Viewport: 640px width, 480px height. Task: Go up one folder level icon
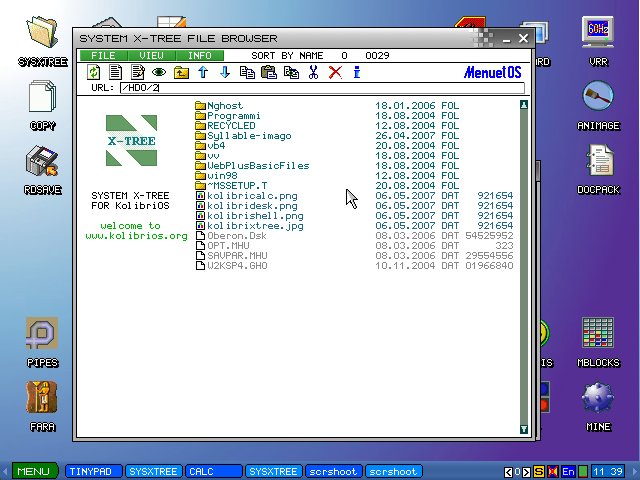pyautogui.click(x=181, y=72)
